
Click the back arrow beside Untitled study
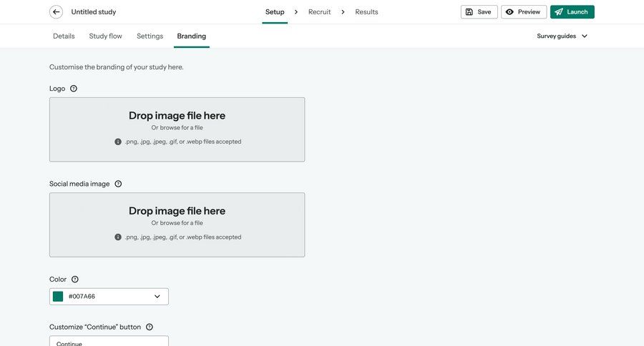pyautogui.click(x=56, y=12)
